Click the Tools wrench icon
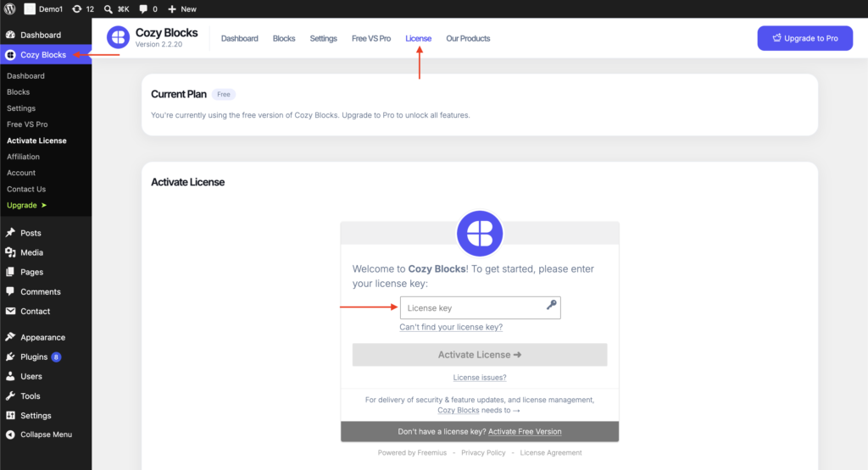The image size is (868, 470). point(10,396)
